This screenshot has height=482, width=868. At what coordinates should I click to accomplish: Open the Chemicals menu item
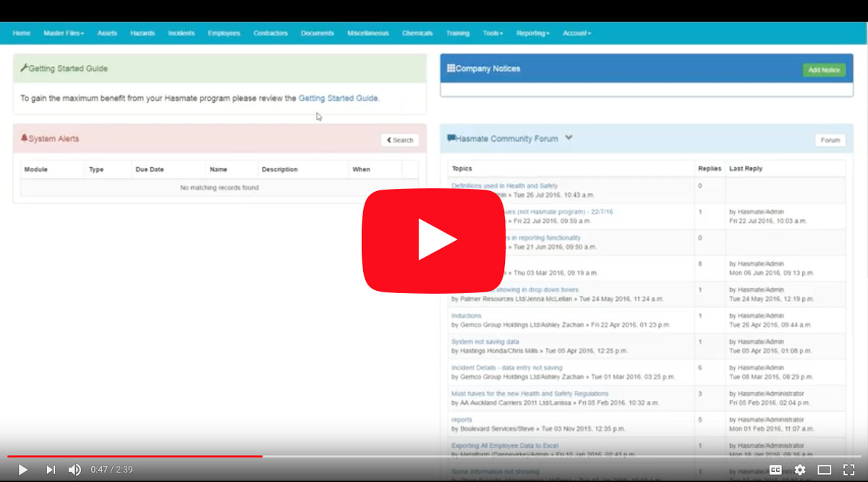pyautogui.click(x=417, y=33)
